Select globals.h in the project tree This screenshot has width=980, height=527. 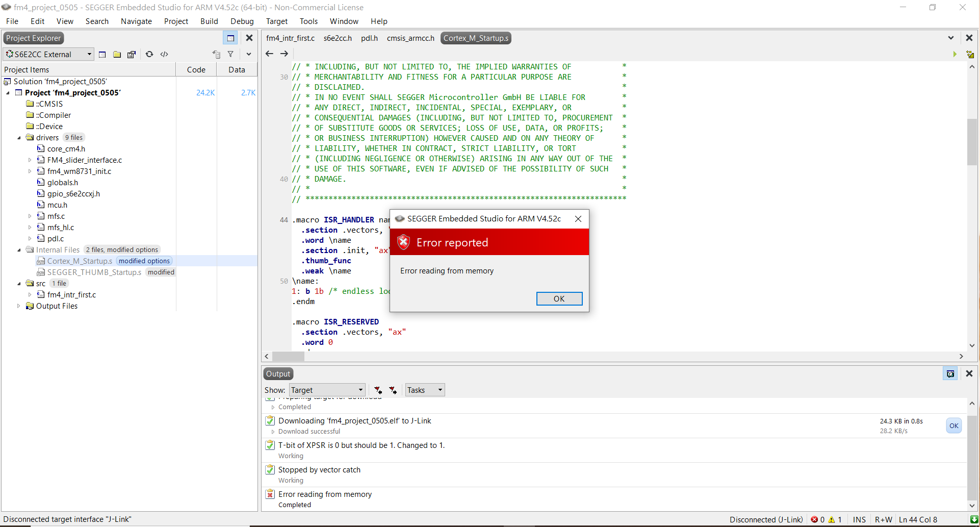pos(63,183)
